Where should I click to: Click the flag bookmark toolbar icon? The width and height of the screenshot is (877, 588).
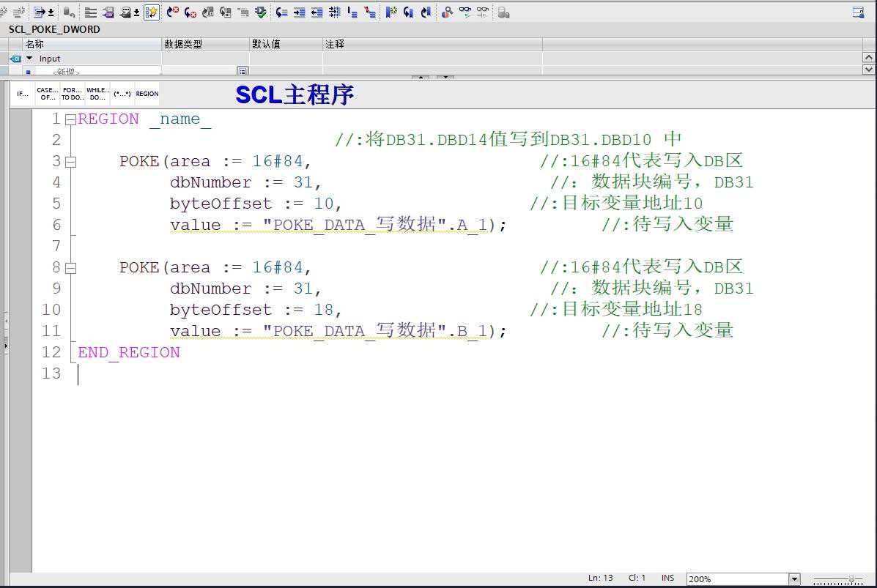(x=391, y=12)
